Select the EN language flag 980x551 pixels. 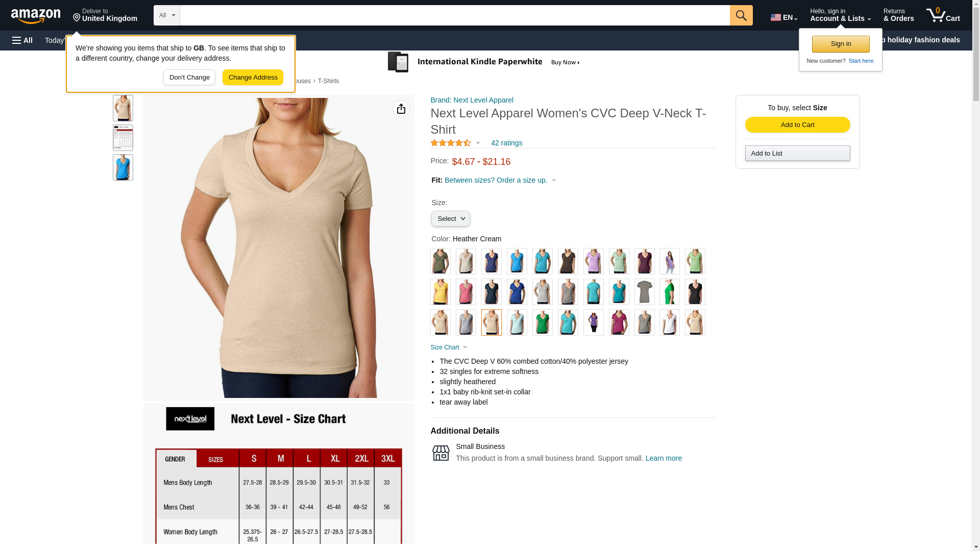click(783, 17)
